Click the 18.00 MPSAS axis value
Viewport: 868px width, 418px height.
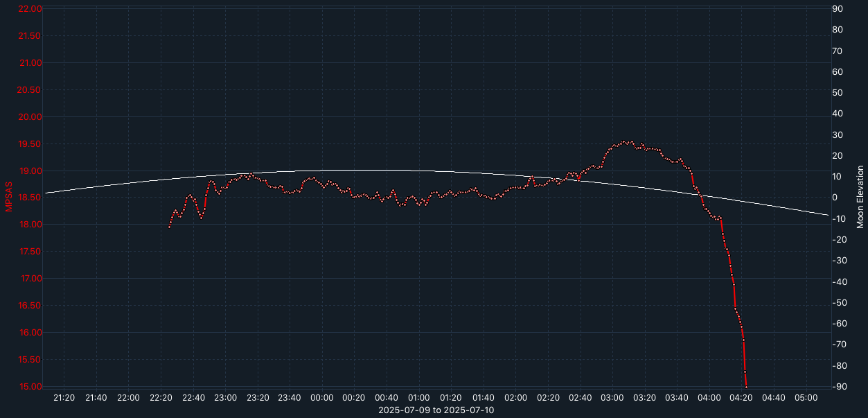tap(30, 225)
